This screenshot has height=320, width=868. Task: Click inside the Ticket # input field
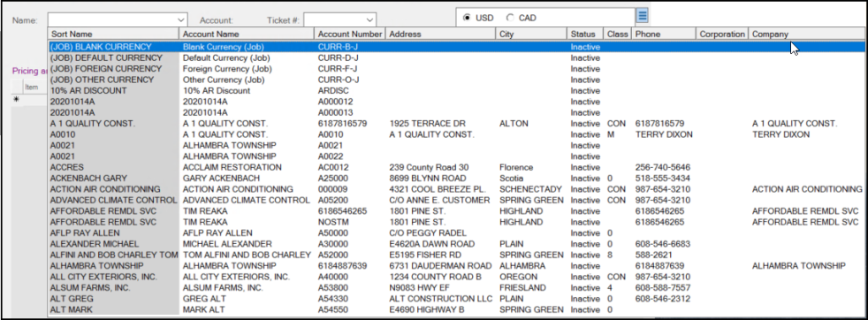click(x=334, y=20)
